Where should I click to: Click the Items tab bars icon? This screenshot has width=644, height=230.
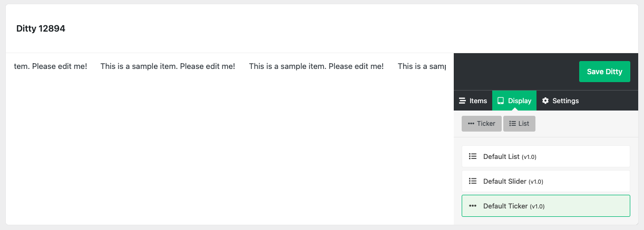tap(462, 101)
